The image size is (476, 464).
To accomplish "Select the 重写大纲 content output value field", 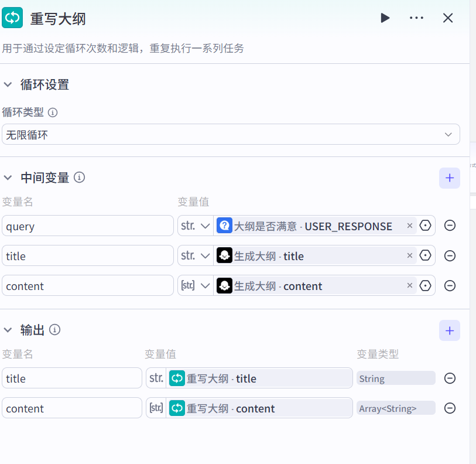I will click(260, 408).
